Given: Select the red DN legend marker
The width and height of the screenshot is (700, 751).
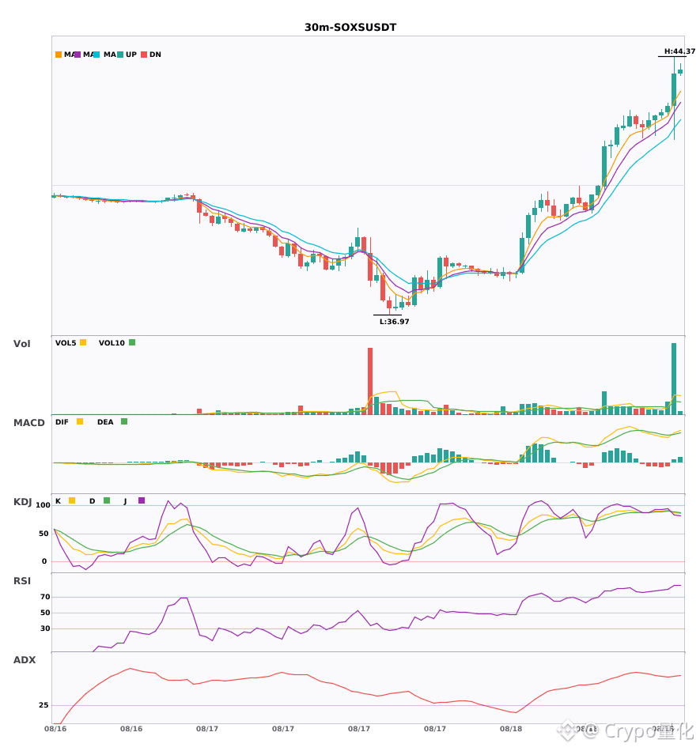Looking at the screenshot, I should [144, 55].
